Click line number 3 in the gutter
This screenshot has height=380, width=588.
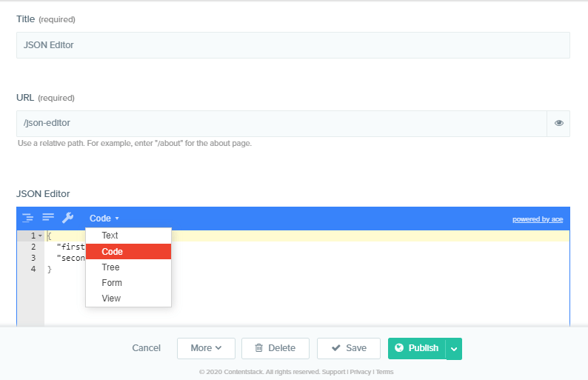point(33,258)
